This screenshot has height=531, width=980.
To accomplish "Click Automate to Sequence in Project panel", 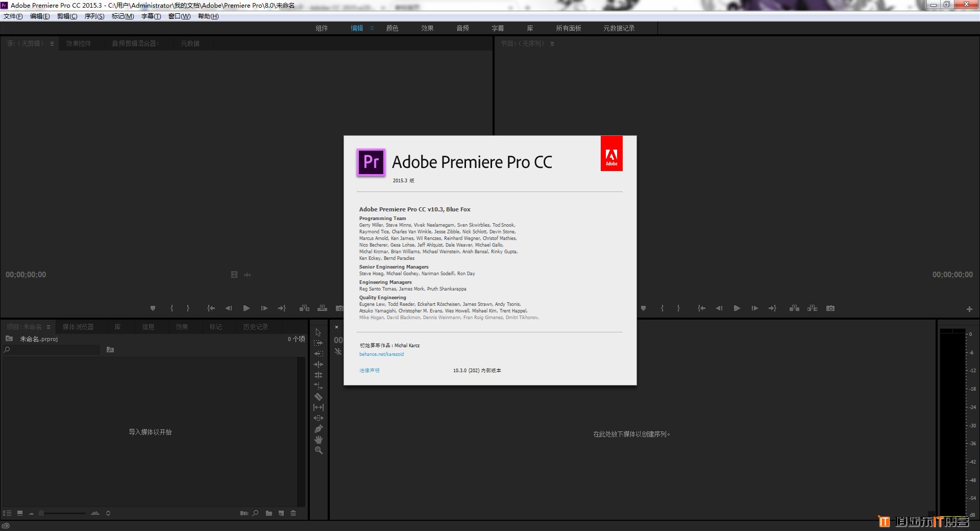I will tap(244, 513).
